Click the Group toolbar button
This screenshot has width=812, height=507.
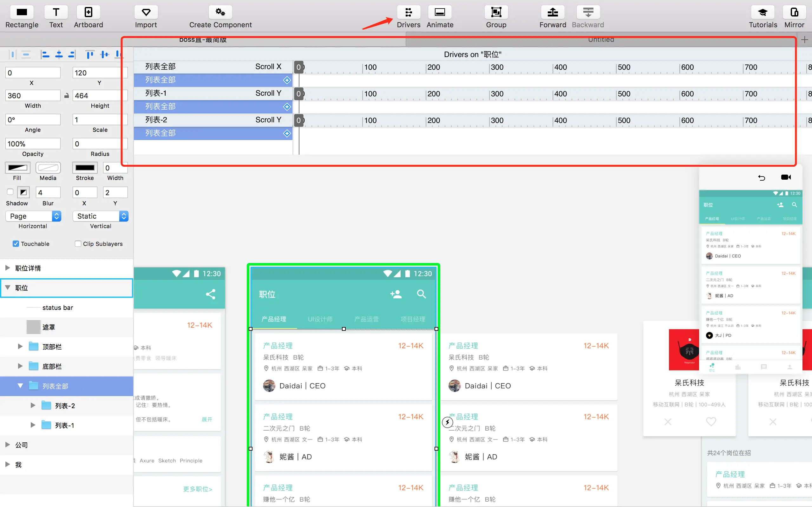pos(496,13)
